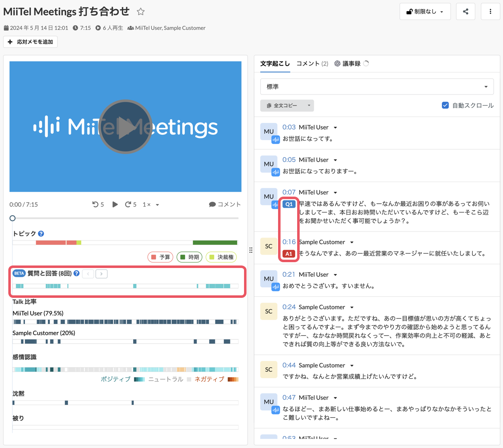Rewind 5 seconds

click(x=98, y=205)
